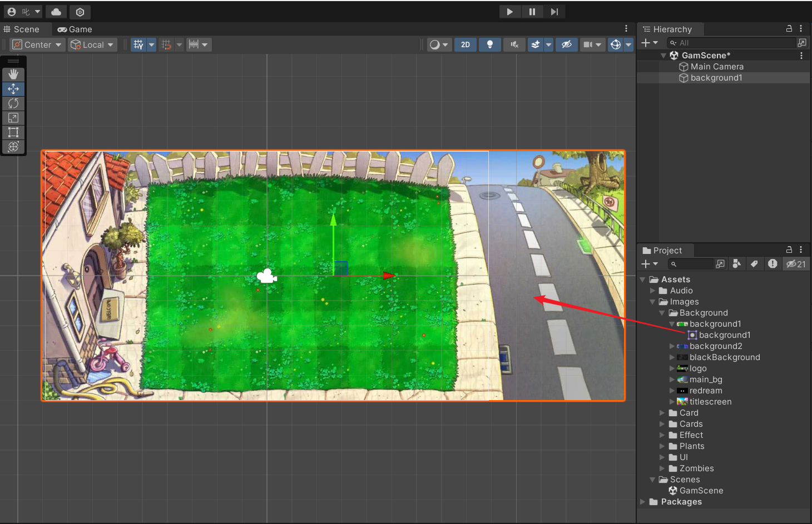Viewport: 812px width, 524px height.
Task: Select the background1 sprite sub-asset
Action: 725,335
